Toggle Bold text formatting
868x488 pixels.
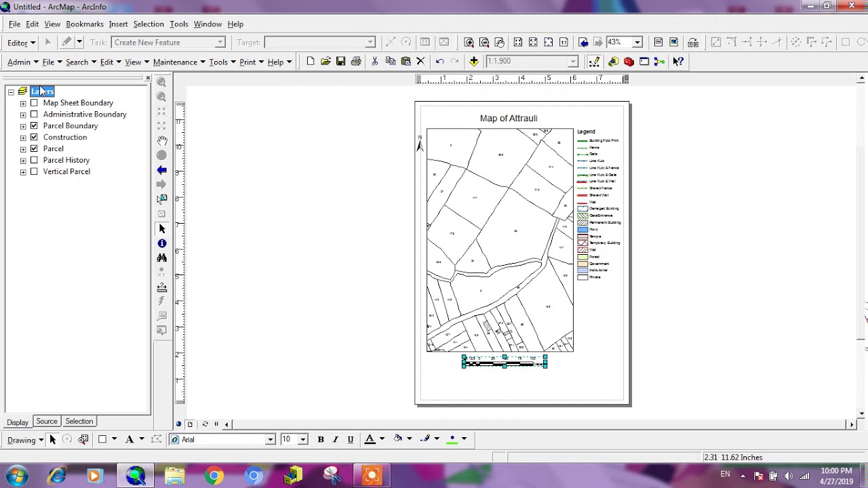[321, 439]
